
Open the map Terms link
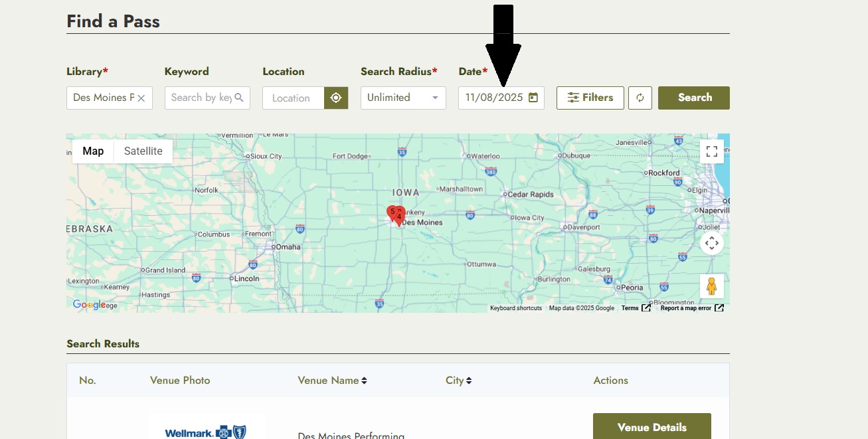pyautogui.click(x=630, y=308)
